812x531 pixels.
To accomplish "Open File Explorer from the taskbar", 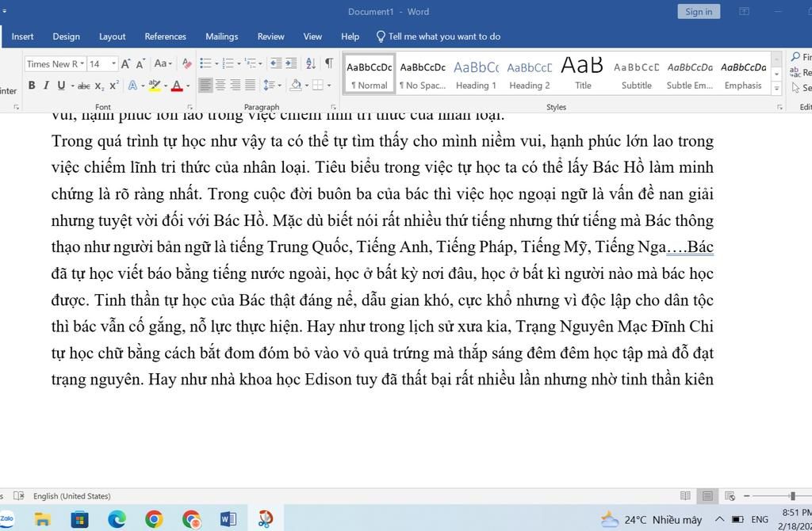I will tap(43, 518).
